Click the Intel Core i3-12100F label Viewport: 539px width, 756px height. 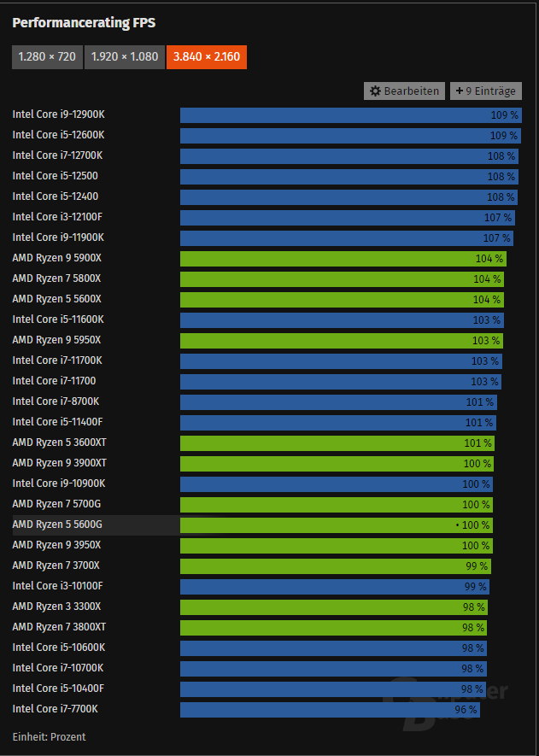coord(57,217)
